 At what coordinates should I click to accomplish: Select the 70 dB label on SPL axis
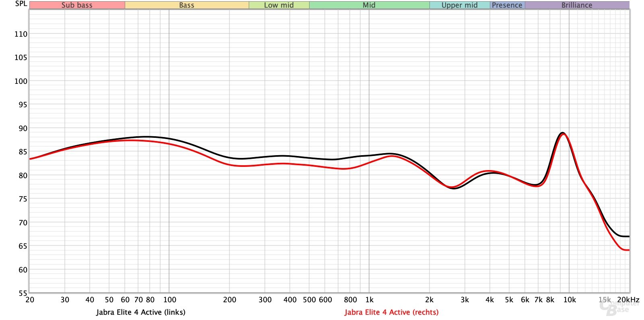click(23, 222)
